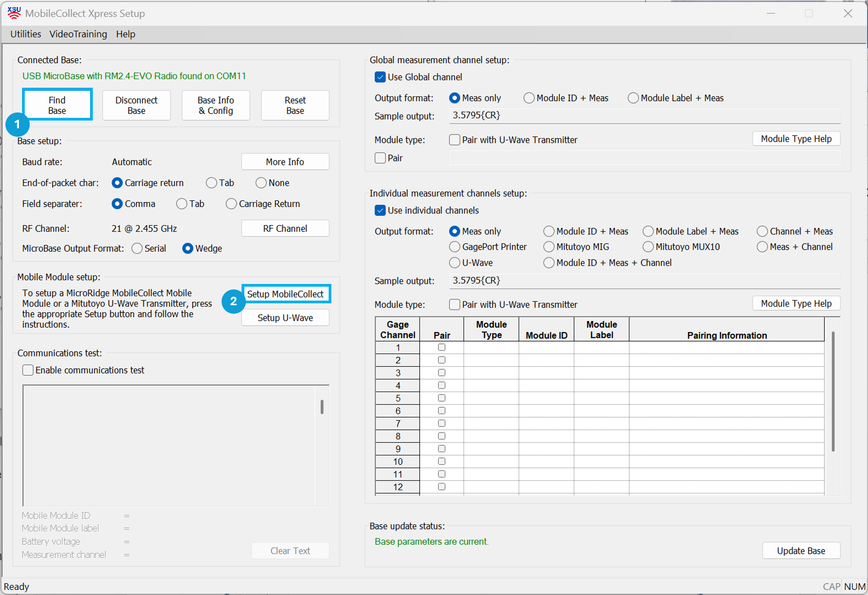Click the Reset Base button

pyautogui.click(x=295, y=105)
